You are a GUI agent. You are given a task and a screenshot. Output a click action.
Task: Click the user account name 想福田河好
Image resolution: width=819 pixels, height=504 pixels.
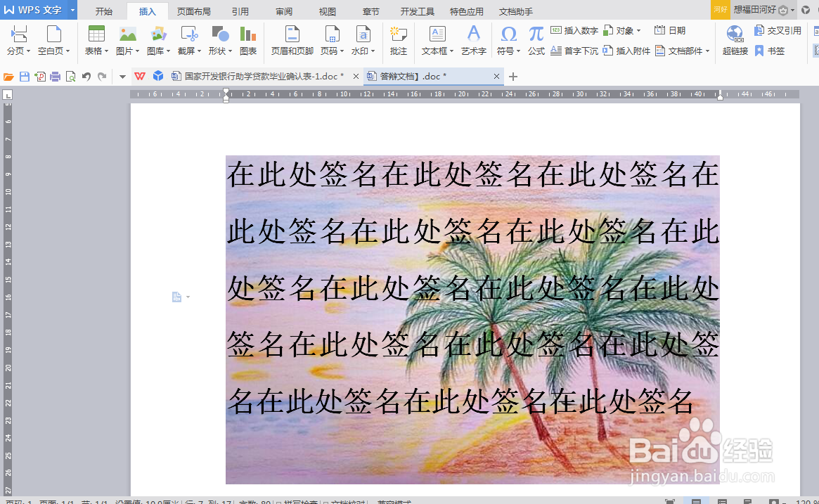[x=755, y=10]
